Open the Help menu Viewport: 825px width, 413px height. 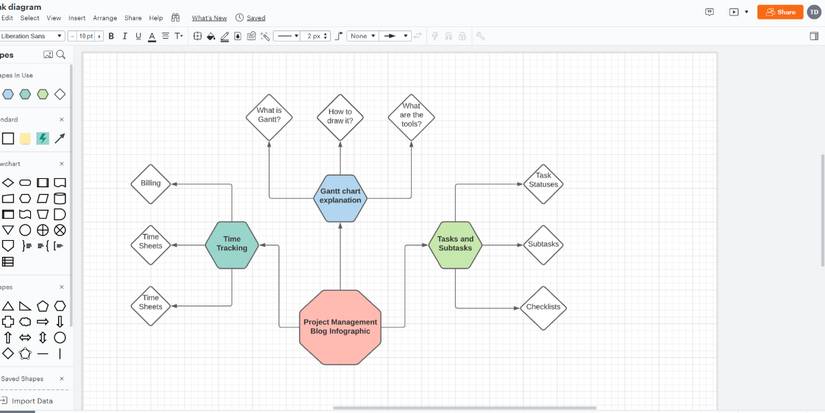[156, 18]
